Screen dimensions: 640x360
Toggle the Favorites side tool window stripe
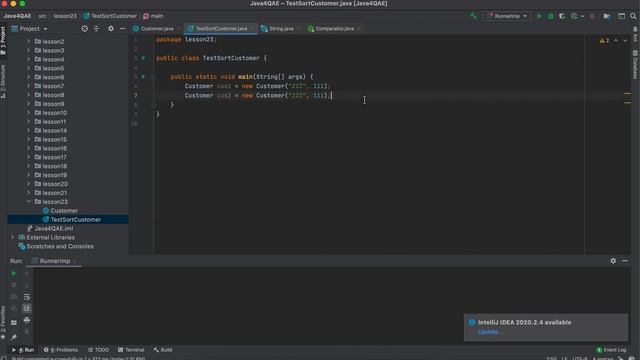[x=3, y=322]
